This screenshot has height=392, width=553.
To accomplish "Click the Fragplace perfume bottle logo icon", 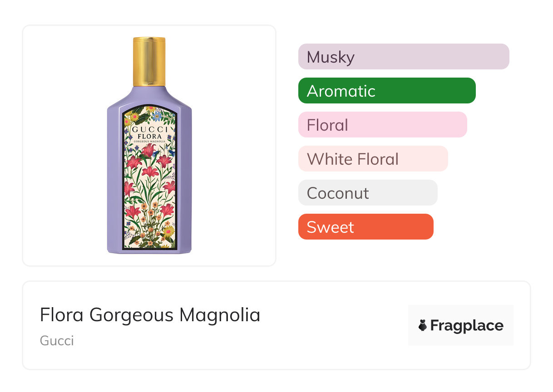I will 423,325.
